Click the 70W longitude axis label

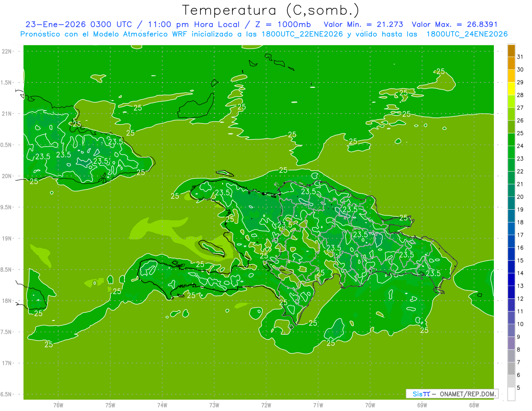[x=370, y=405]
